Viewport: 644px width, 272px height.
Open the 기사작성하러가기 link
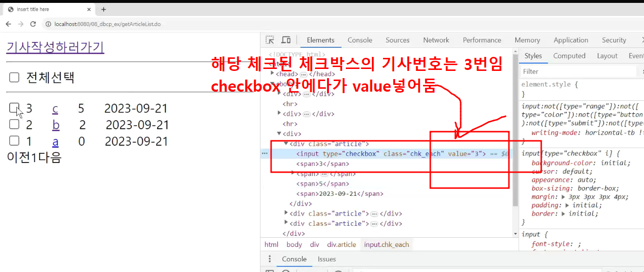click(55, 47)
